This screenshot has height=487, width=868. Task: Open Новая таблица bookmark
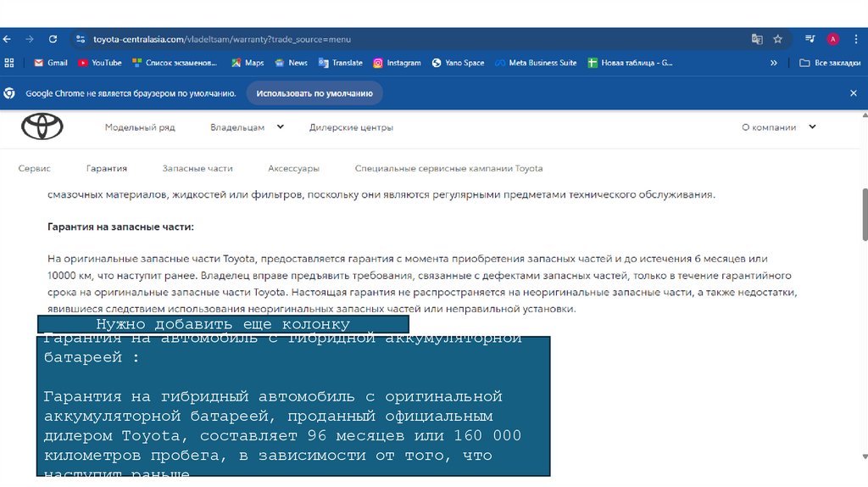(x=630, y=63)
